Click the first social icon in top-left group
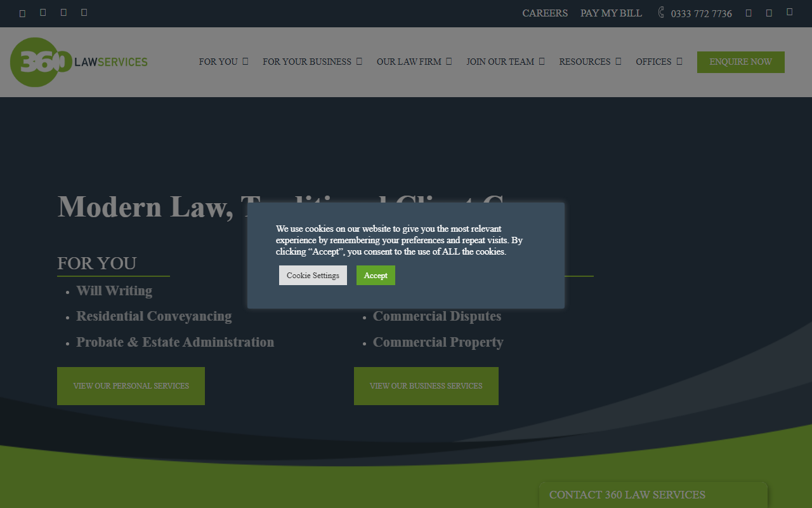 tap(22, 13)
